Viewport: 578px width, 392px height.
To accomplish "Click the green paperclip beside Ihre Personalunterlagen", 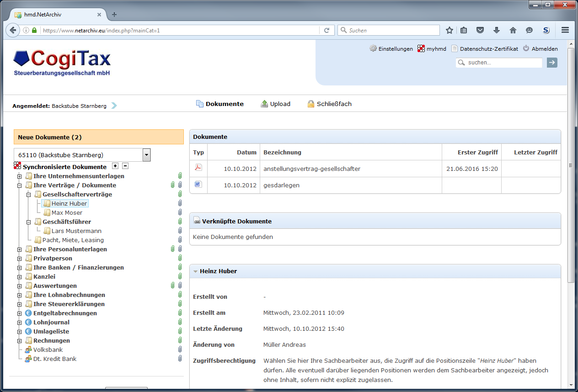I will 172,249.
